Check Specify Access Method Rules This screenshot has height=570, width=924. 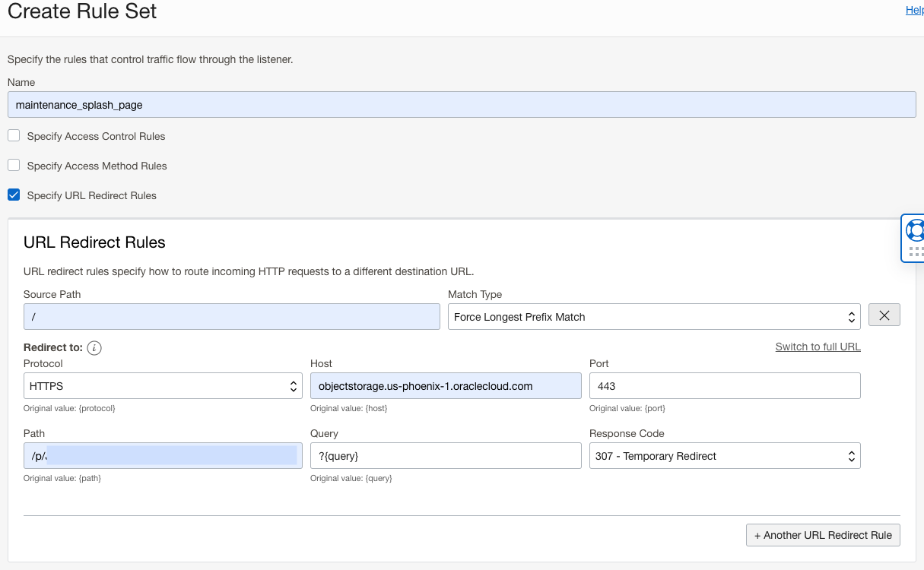click(14, 166)
